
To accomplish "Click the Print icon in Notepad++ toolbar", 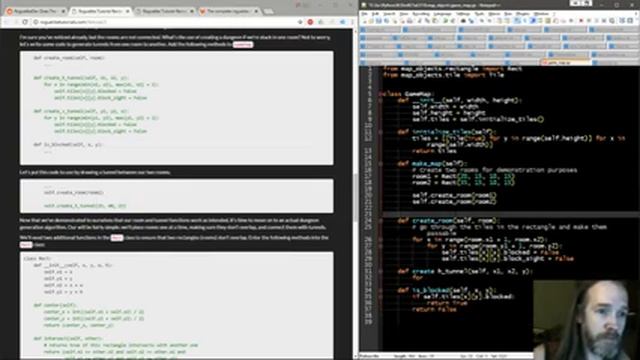I will tap(410, 21).
